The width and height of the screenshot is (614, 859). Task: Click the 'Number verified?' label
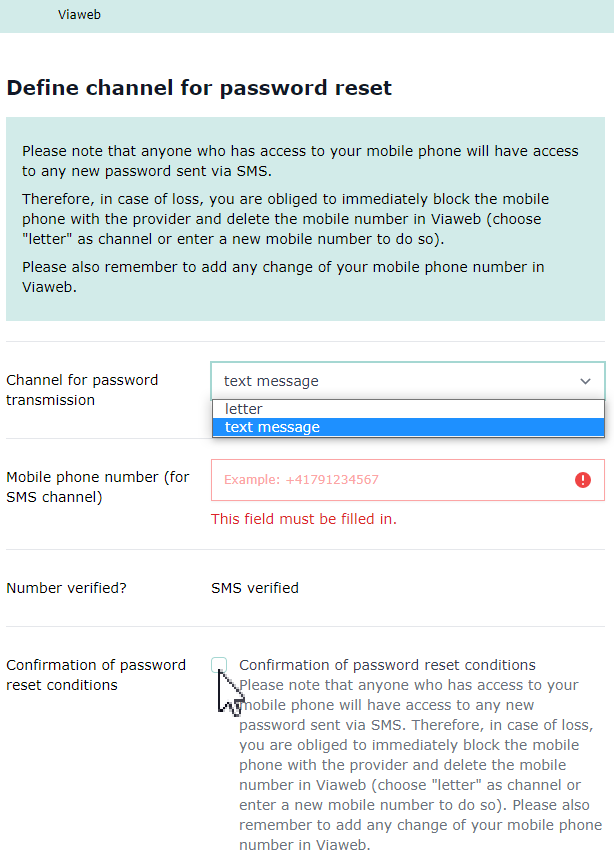tap(66, 588)
